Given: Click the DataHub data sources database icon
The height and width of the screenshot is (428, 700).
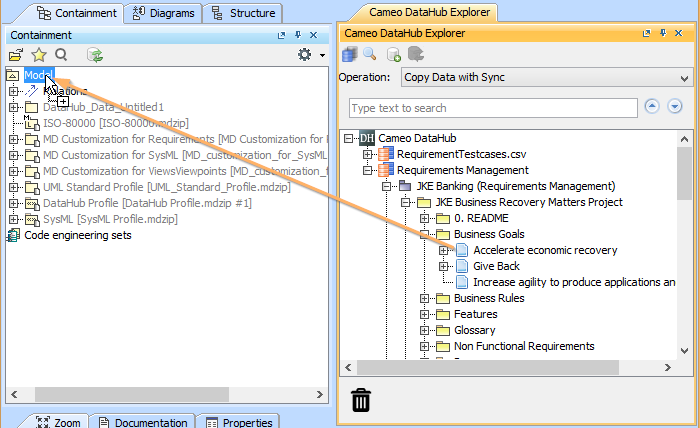Looking at the screenshot, I should click(350, 54).
